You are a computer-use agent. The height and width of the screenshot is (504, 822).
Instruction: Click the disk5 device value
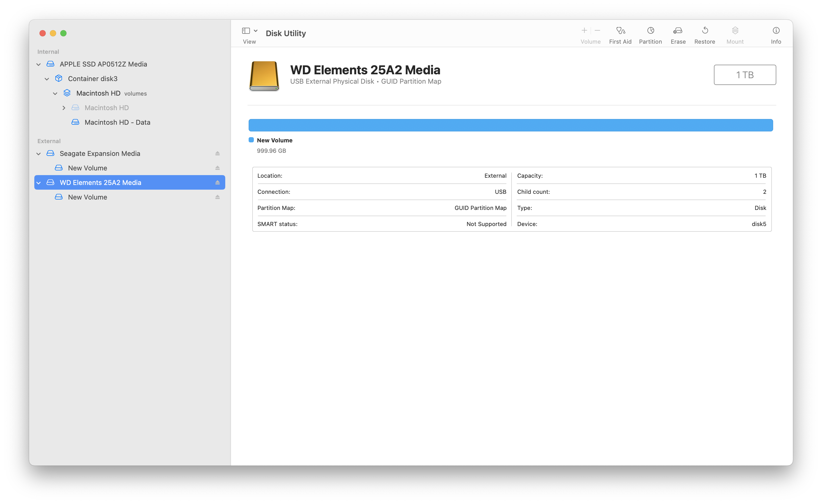point(759,224)
